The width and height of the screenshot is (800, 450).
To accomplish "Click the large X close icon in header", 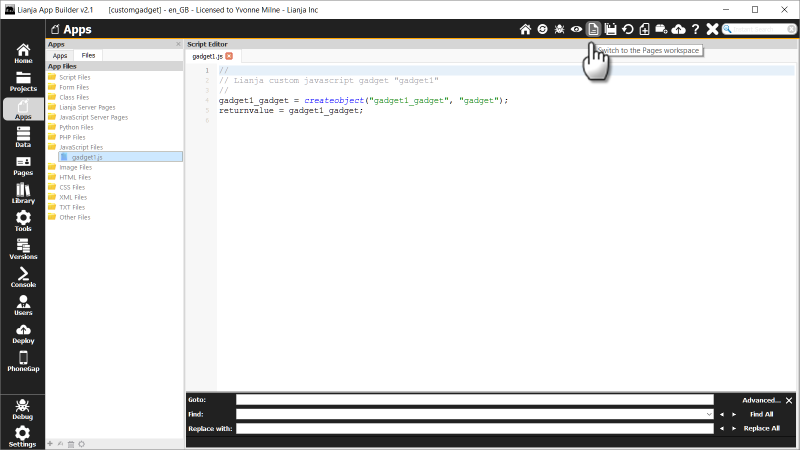I will tap(712, 30).
